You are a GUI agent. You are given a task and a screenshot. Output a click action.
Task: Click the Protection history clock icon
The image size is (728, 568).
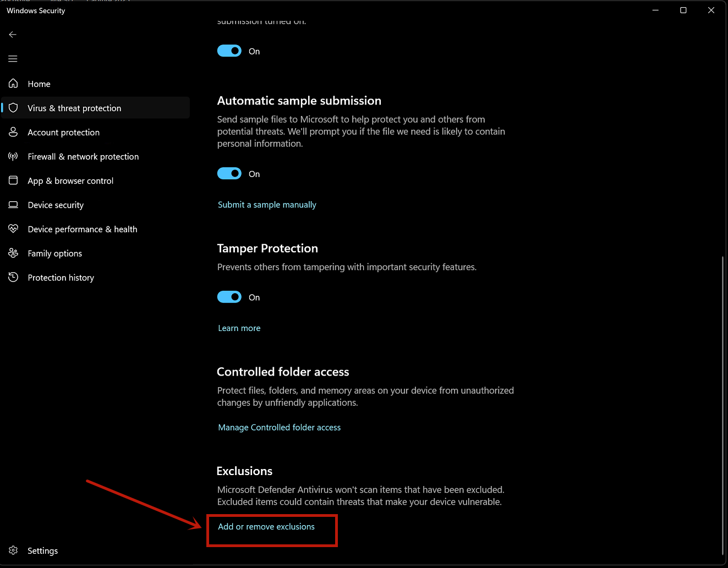pyautogui.click(x=13, y=277)
